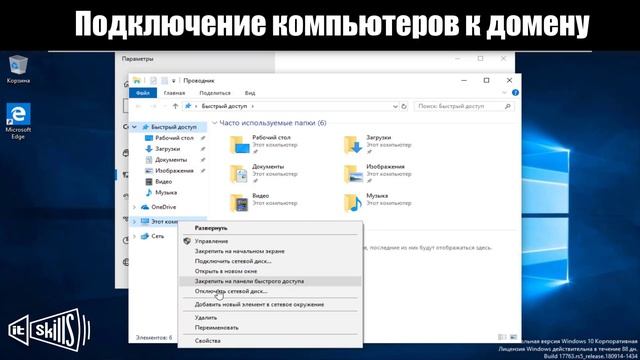Refresh the current Explorer view

(404, 106)
